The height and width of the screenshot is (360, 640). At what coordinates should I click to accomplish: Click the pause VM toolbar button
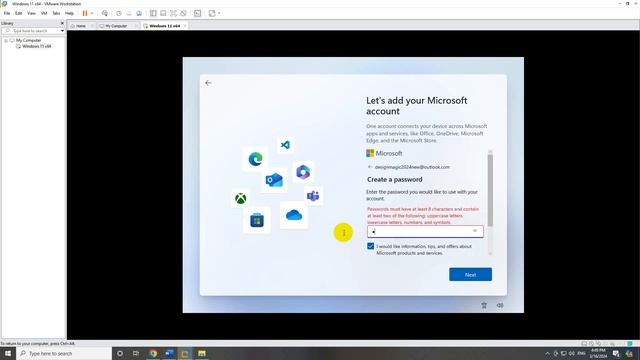[85, 13]
